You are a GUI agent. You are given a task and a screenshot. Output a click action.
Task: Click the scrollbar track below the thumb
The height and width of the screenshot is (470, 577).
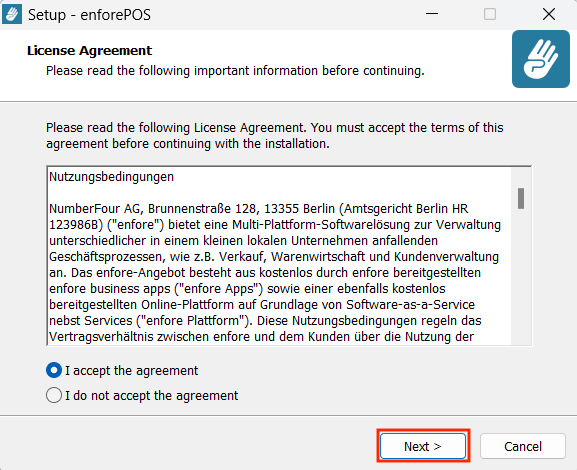521,276
